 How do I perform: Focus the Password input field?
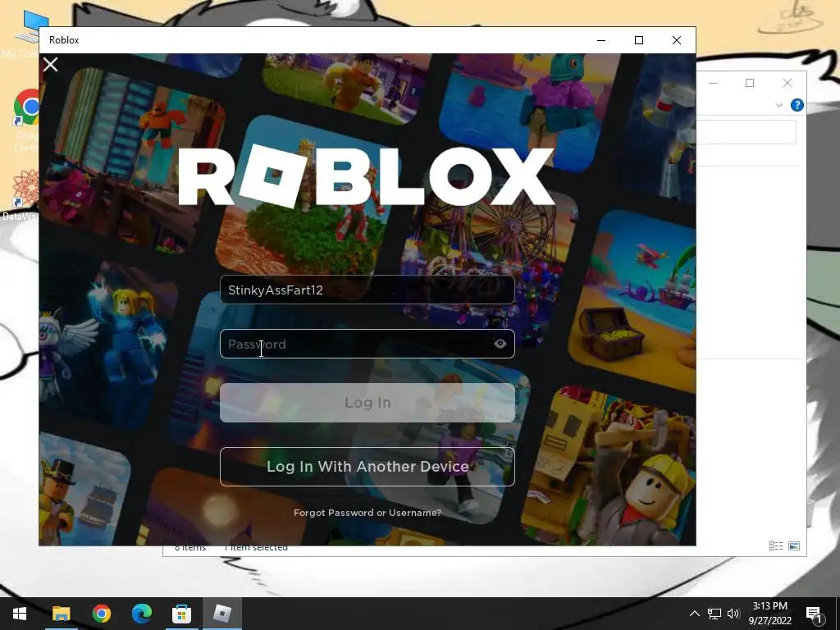pos(367,344)
